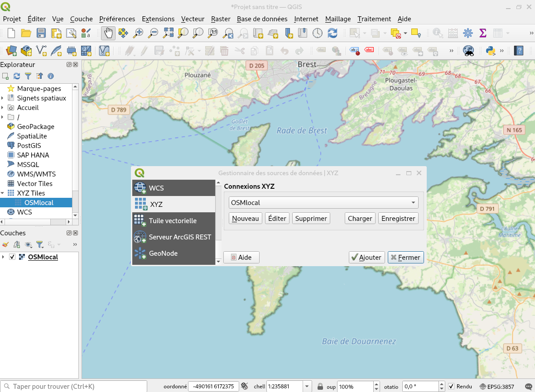Expand the Signets spatiaux tree node
Image resolution: width=535 pixels, height=392 pixels.
coord(3,98)
